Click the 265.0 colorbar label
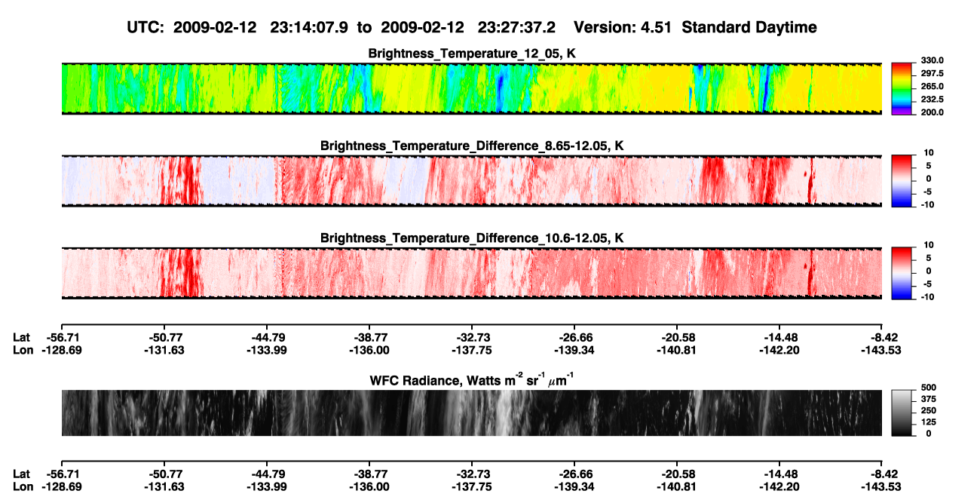Image resolution: width=980 pixels, height=503 pixels. pos(933,87)
